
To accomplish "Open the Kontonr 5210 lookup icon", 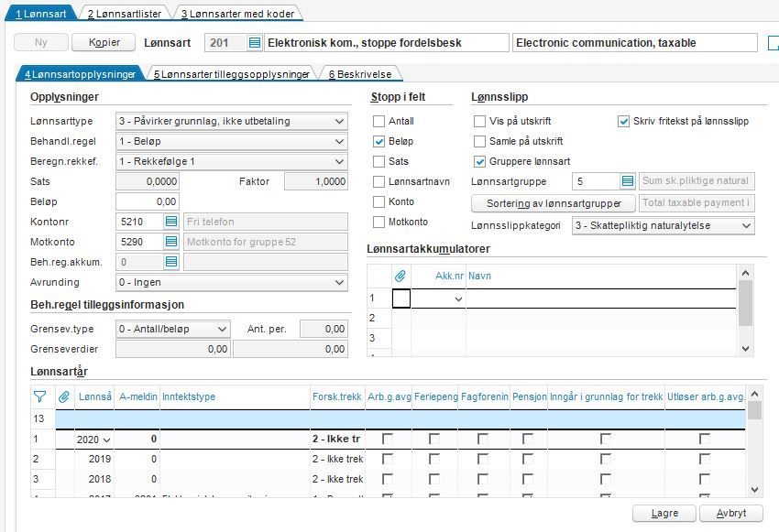I will click(171, 222).
